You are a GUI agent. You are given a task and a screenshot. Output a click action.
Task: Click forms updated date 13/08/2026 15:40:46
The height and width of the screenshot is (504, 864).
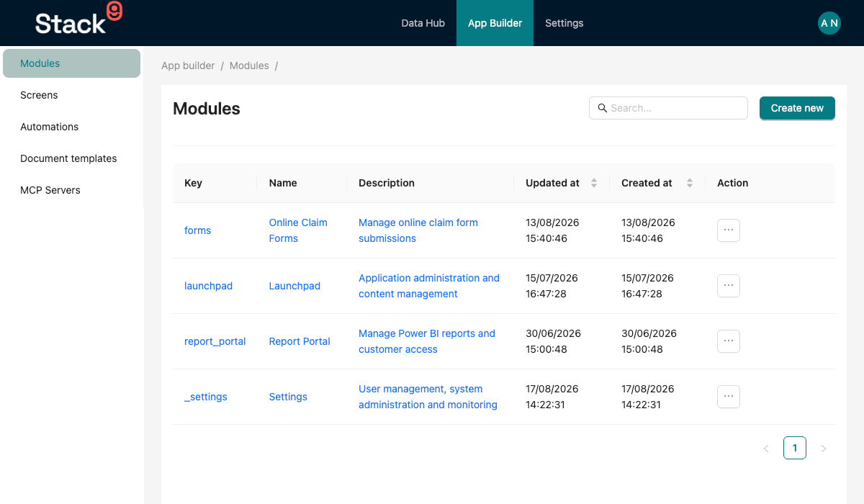pyautogui.click(x=552, y=230)
